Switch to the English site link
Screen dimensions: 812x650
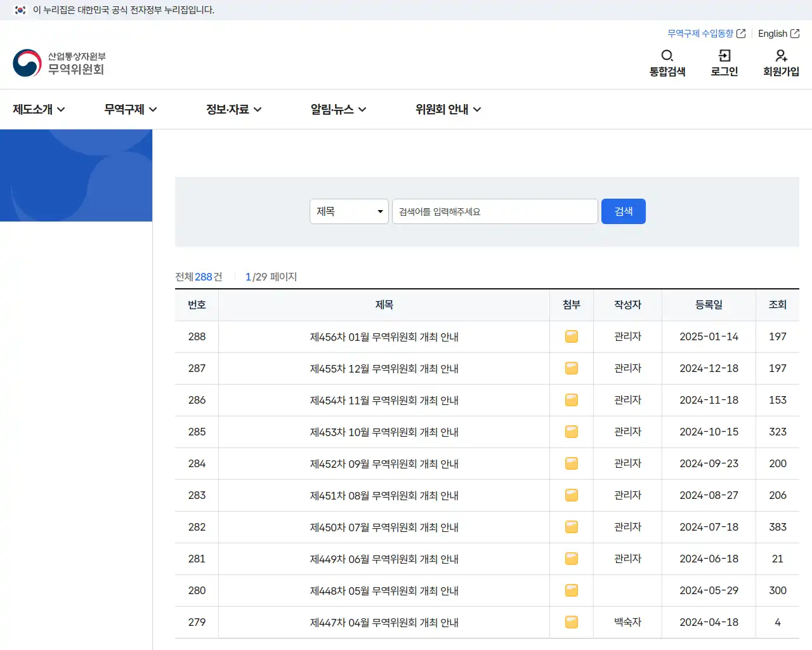coord(778,34)
